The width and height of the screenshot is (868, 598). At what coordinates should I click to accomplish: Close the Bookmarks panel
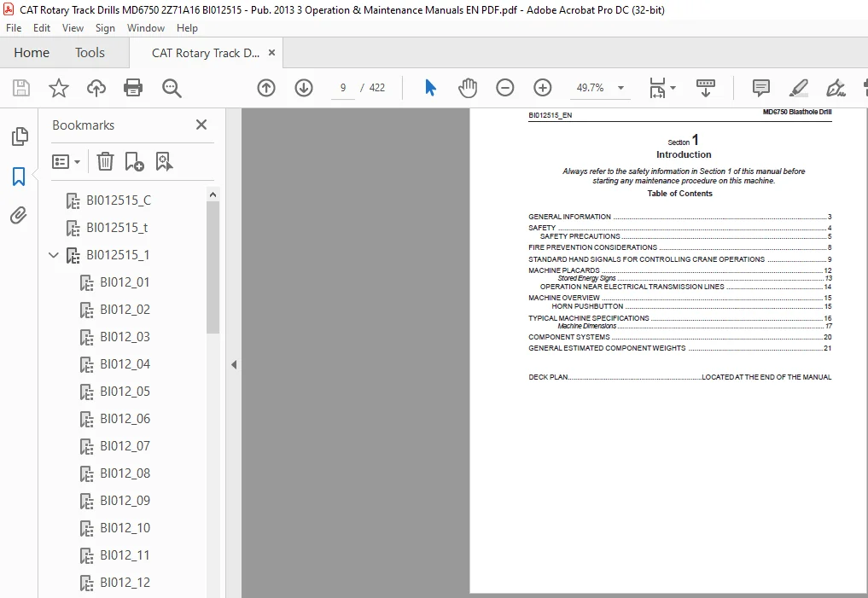(x=201, y=125)
